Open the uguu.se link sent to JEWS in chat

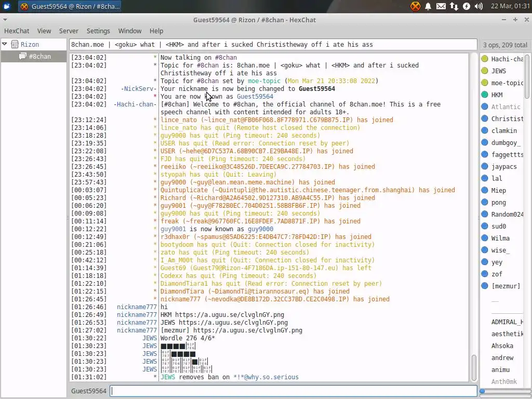[x=233, y=322]
